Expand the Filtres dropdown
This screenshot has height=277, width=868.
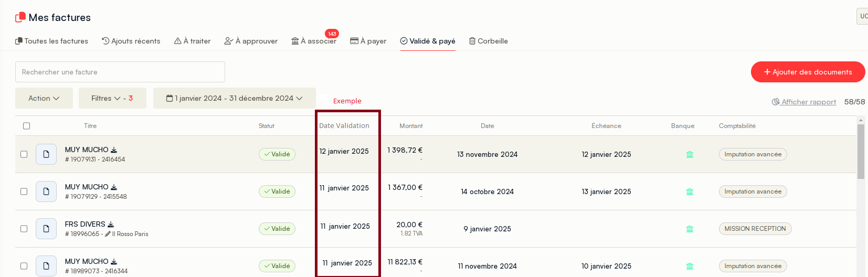click(112, 98)
